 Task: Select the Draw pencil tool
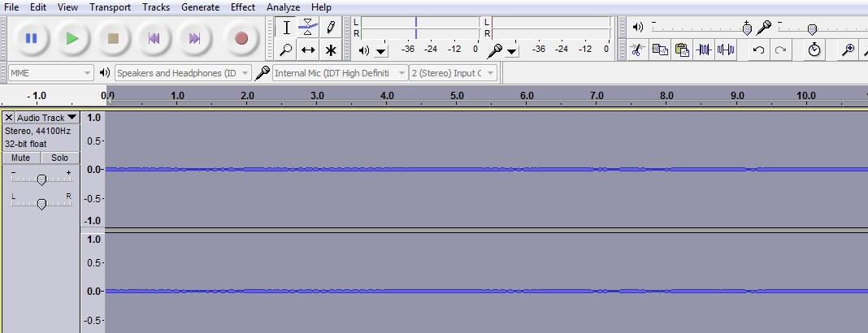tap(331, 27)
